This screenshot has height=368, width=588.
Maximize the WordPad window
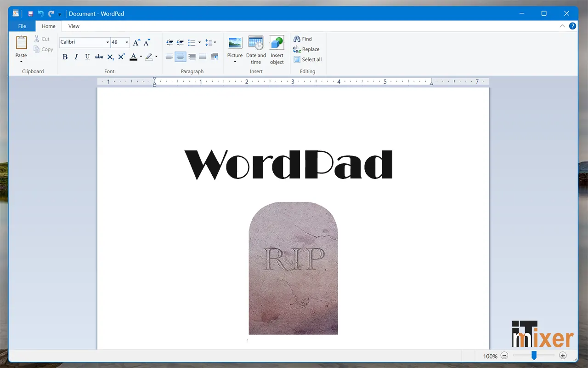[544, 13]
